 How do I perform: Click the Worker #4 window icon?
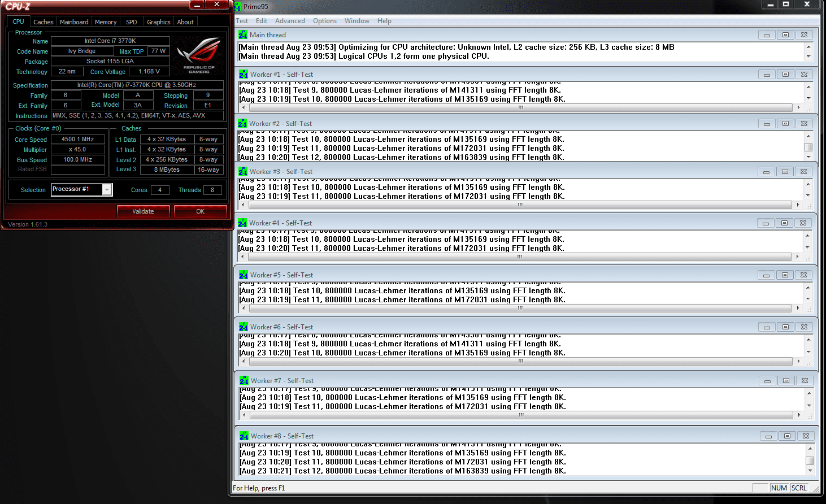tap(242, 223)
